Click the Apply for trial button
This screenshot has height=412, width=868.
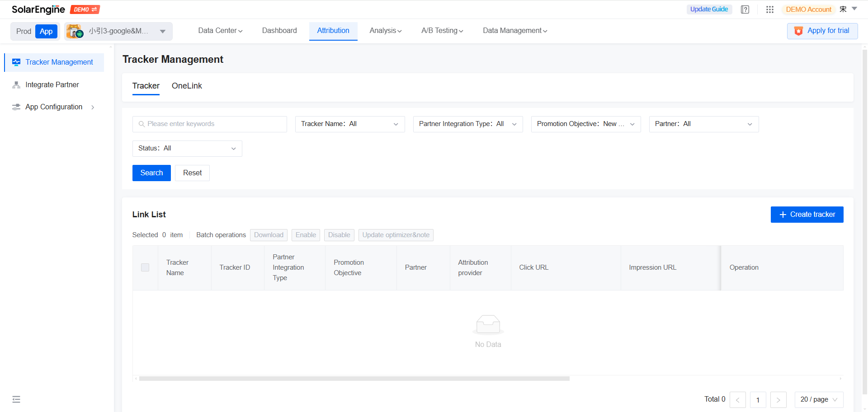(822, 31)
